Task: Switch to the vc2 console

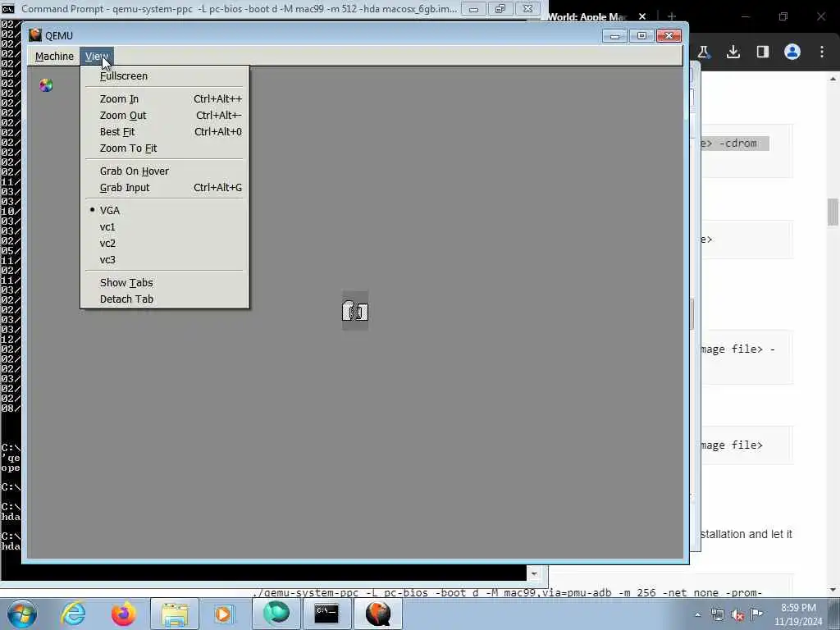Action: pyautogui.click(x=164, y=244)
